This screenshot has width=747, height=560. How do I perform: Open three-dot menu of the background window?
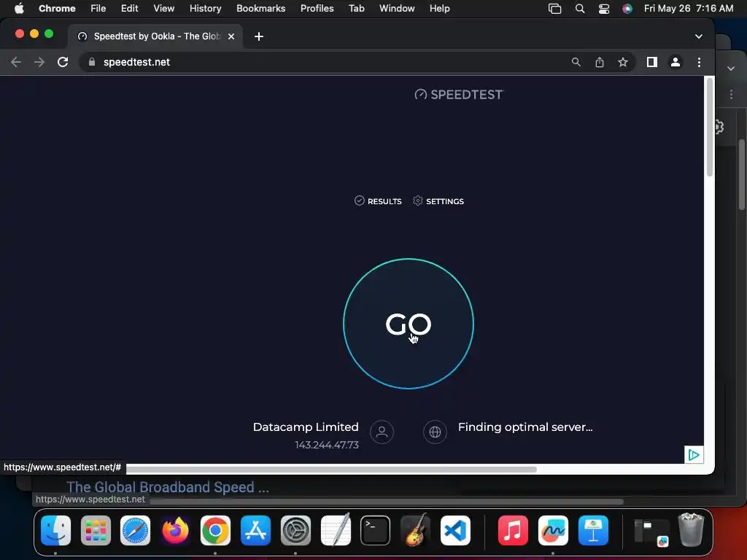pyautogui.click(x=731, y=94)
